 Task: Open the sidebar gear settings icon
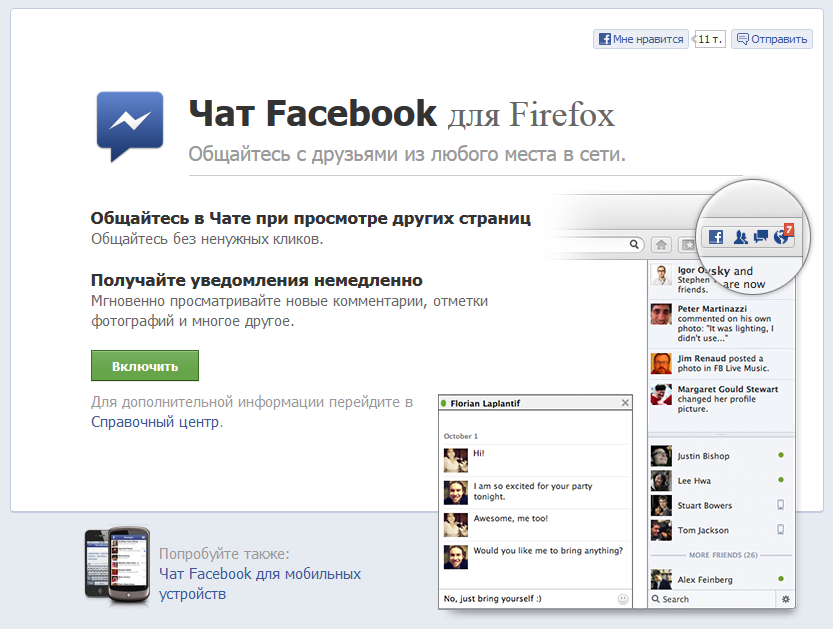click(x=785, y=599)
